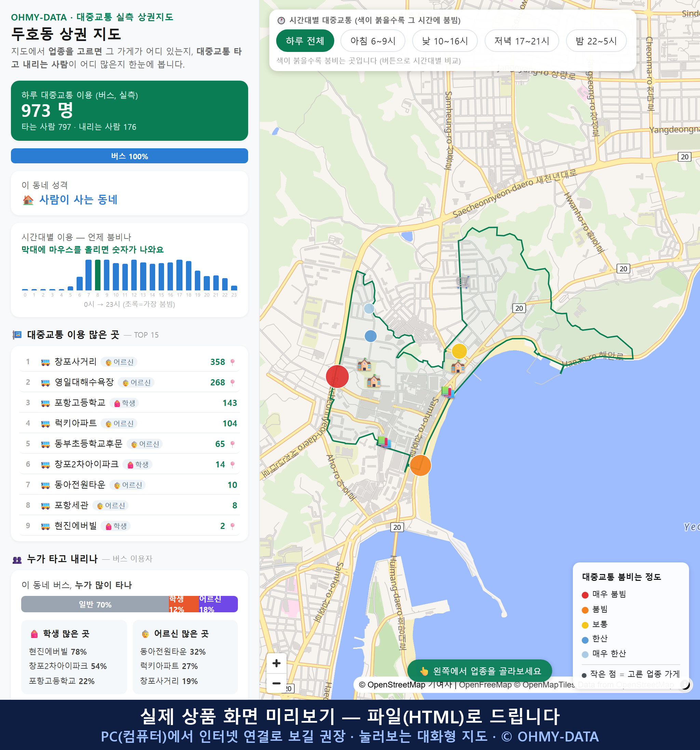Click the bus icon in 포항세관 row
Screen dimensions: 700x750
tap(45, 506)
